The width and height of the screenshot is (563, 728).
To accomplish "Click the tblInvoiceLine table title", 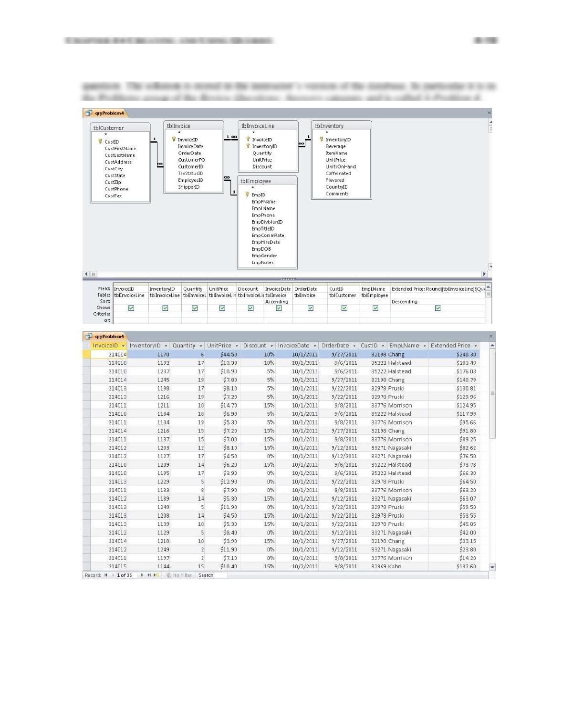I will click(258, 126).
